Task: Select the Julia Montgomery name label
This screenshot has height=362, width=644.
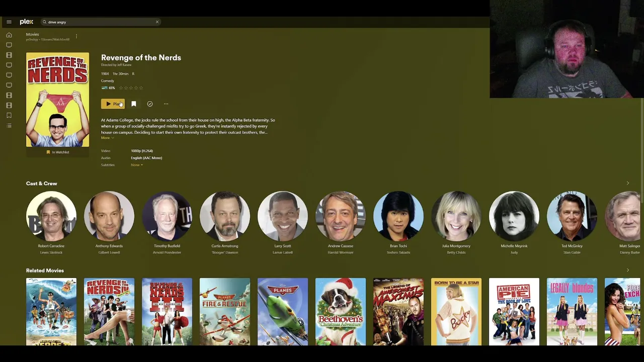Action: tap(456, 246)
